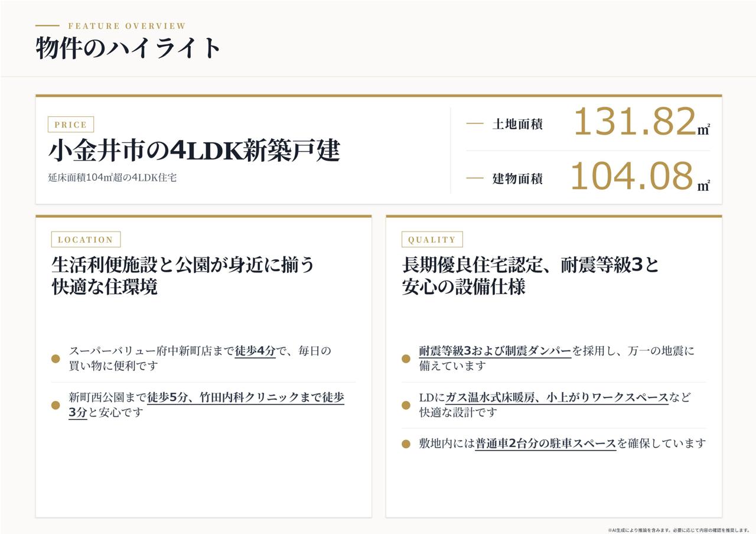Click the スーパーバリュー府中新町店 bullet text
756x534 pixels.
[200, 358]
